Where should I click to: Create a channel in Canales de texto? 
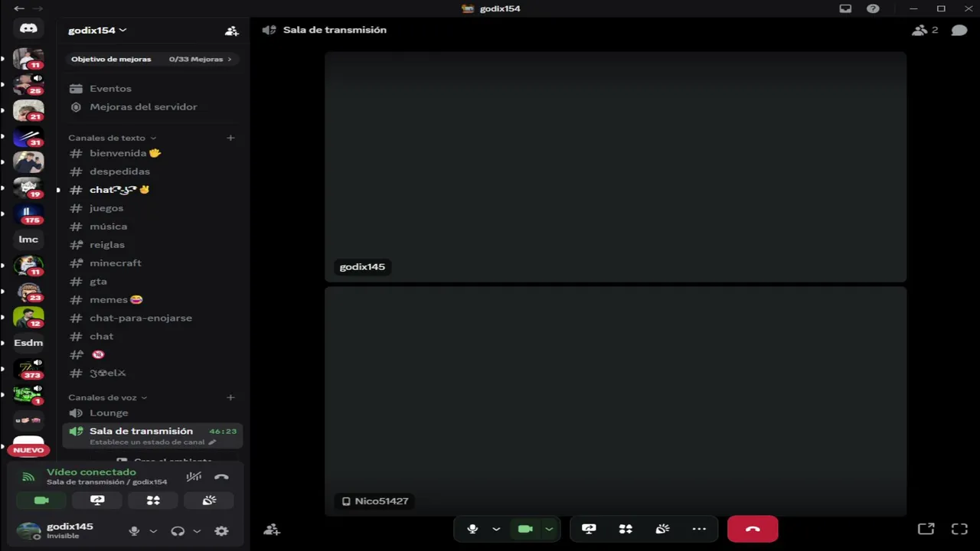click(x=230, y=138)
